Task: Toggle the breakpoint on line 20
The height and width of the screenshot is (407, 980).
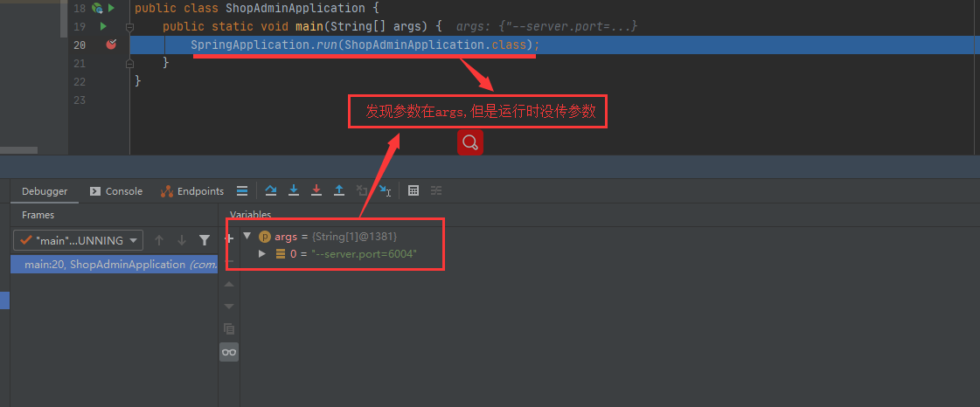Action: (x=111, y=45)
